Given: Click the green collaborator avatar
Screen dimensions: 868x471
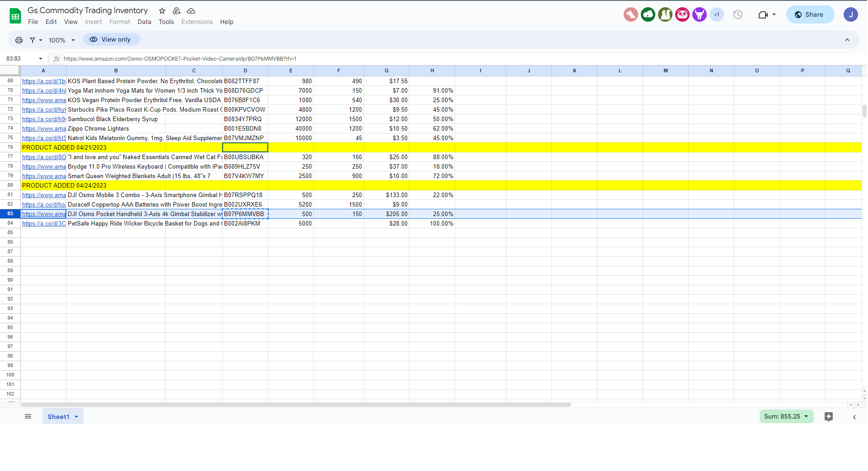Looking at the screenshot, I should pos(648,15).
